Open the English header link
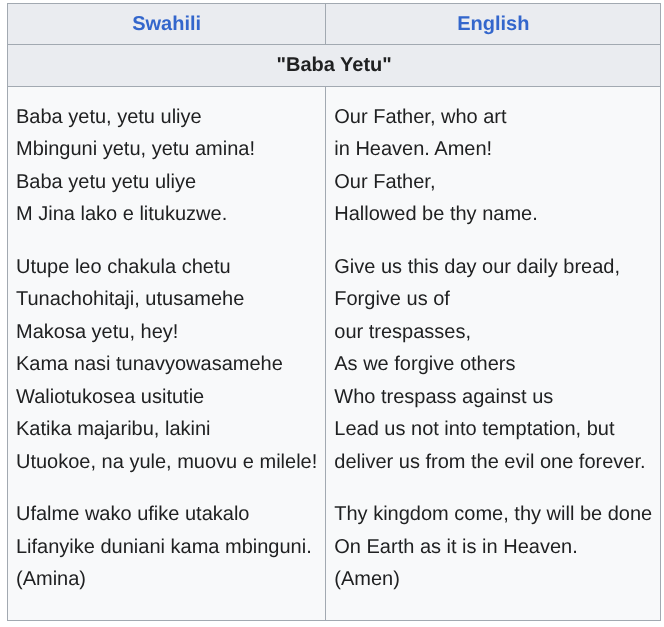Screen dimensions: 664x627 [x=493, y=23]
